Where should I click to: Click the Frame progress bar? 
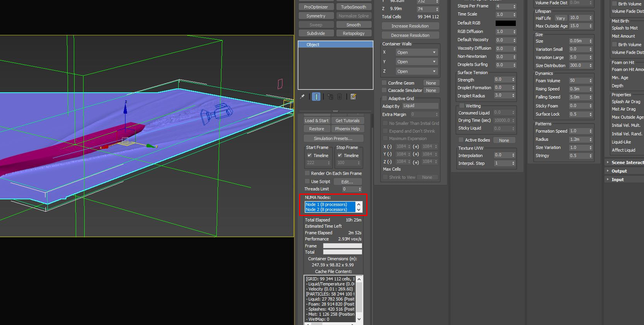click(x=343, y=245)
